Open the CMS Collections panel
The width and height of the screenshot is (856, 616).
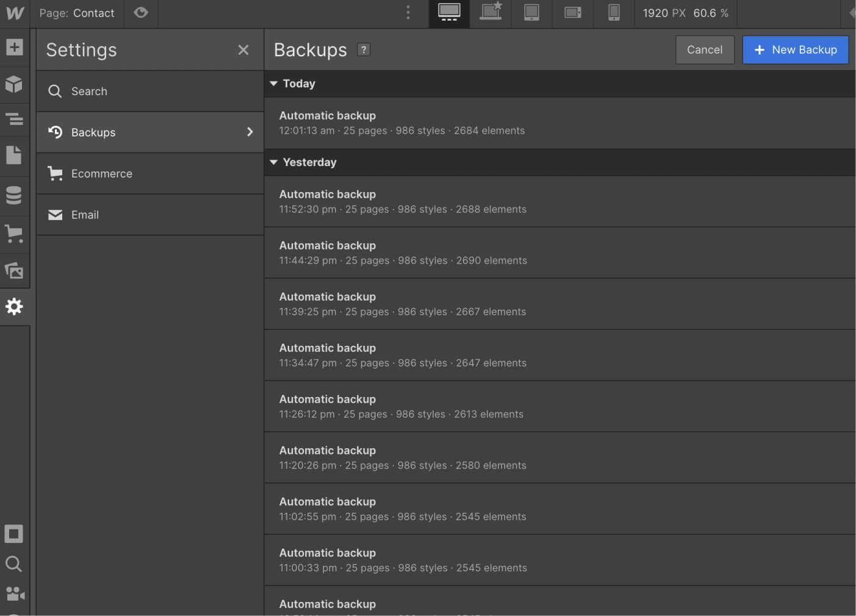pos(15,195)
